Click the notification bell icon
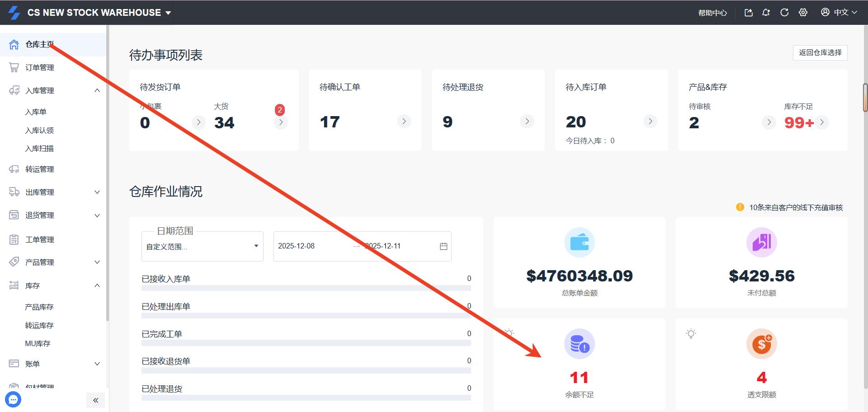This screenshot has height=412, width=868. (766, 13)
